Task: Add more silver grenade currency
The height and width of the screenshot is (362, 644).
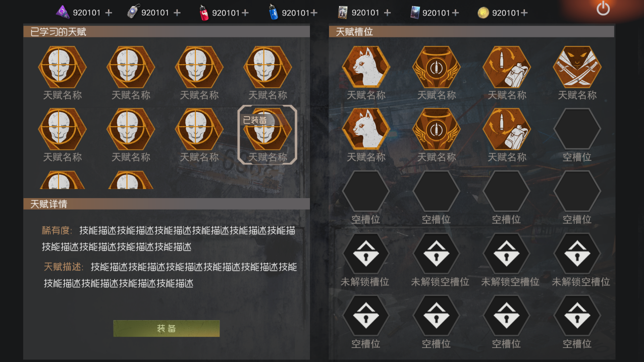Action: [x=177, y=13]
